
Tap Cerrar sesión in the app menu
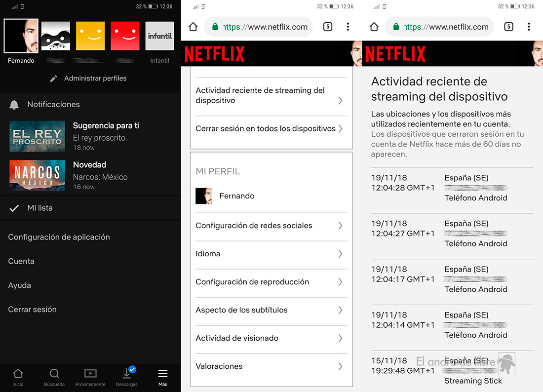(x=32, y=310)
